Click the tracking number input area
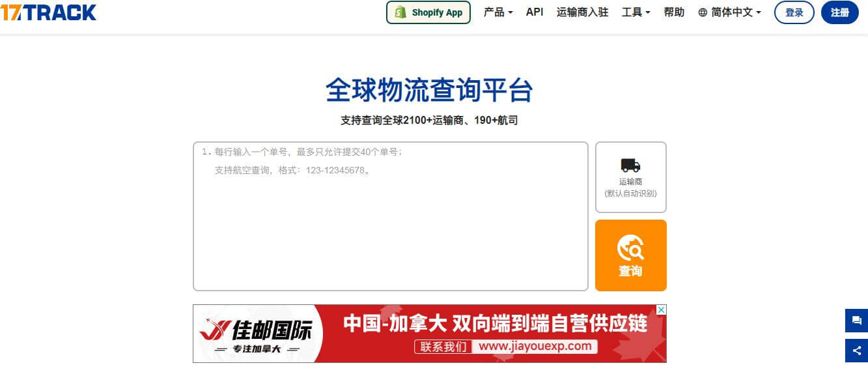The image size is (868, 376). [x=391, y=216]
